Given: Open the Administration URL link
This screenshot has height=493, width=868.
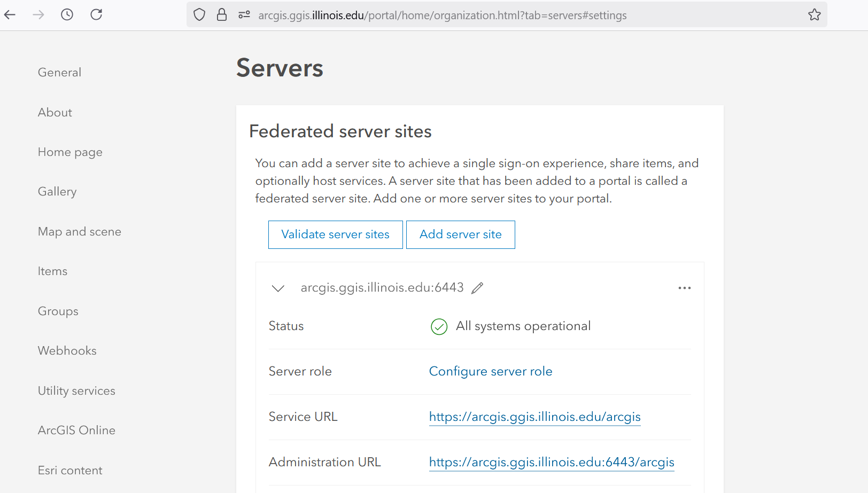Looking at the screenshot, I should coord(552,463).
